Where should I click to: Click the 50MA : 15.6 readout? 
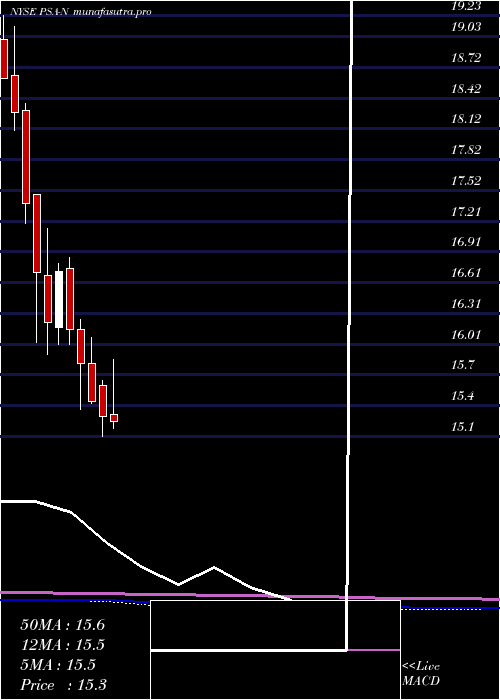pyautogui.click(x=62, y=625)
